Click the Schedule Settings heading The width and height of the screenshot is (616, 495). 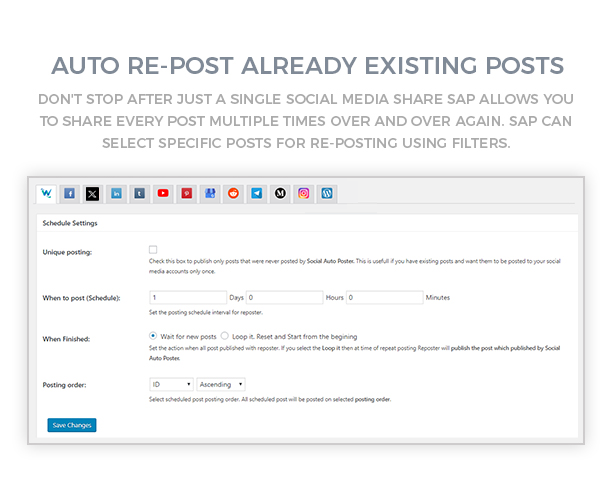pos(70,223)
